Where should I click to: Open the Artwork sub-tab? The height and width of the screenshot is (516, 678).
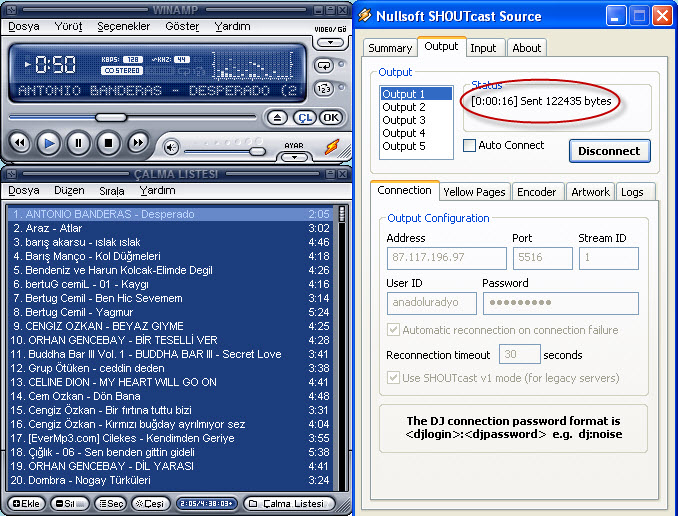[x=590, y=192]
